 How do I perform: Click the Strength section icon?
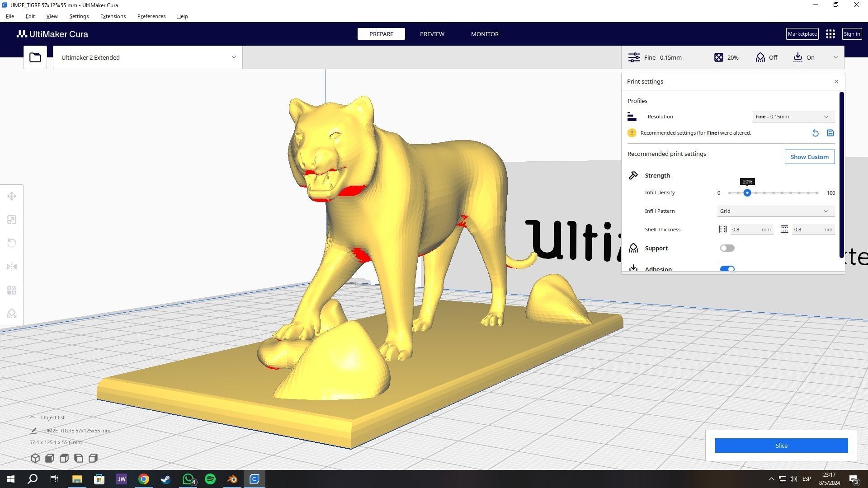[633, 175]
